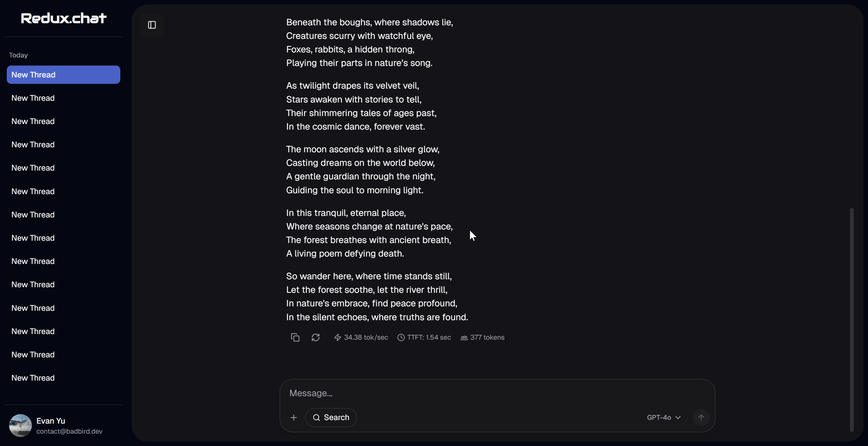
Task: Open Evan Yu's profile avatar
Action: [x=20, y=425]
